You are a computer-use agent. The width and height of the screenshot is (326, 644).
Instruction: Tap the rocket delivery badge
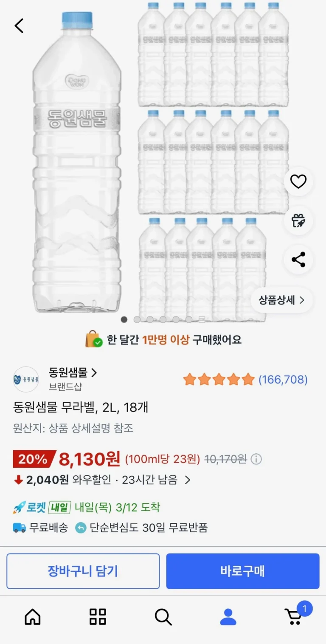pos(42,507)
